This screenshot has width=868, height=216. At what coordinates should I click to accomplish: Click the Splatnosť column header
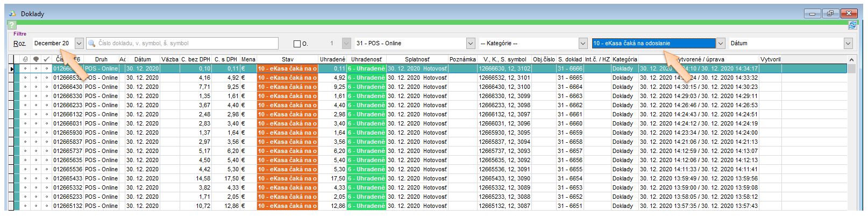tap(417, 59)
